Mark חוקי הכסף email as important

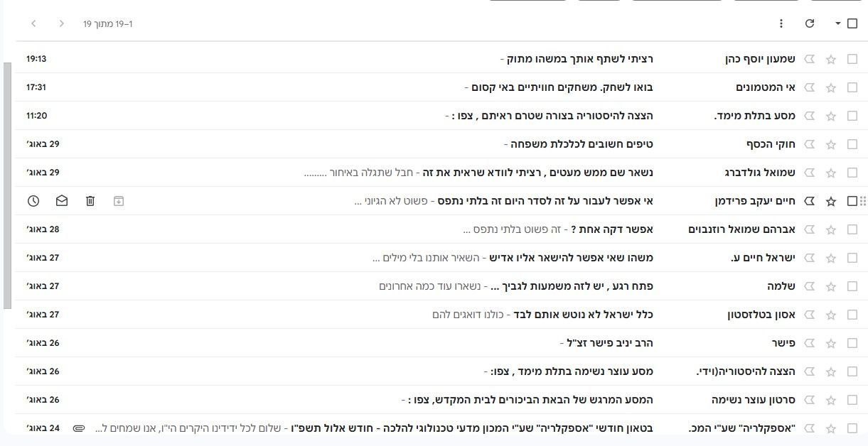tap(810, 144)
